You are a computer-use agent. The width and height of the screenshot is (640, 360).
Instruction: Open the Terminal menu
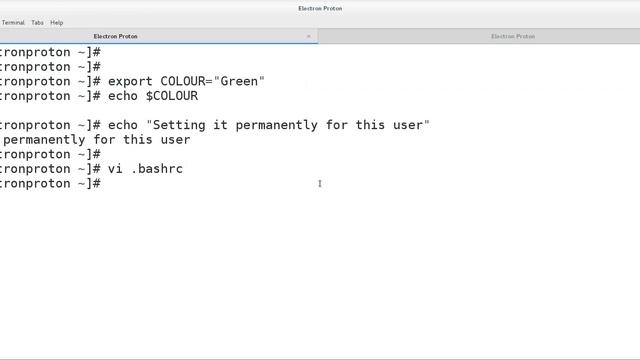[13, 22]
